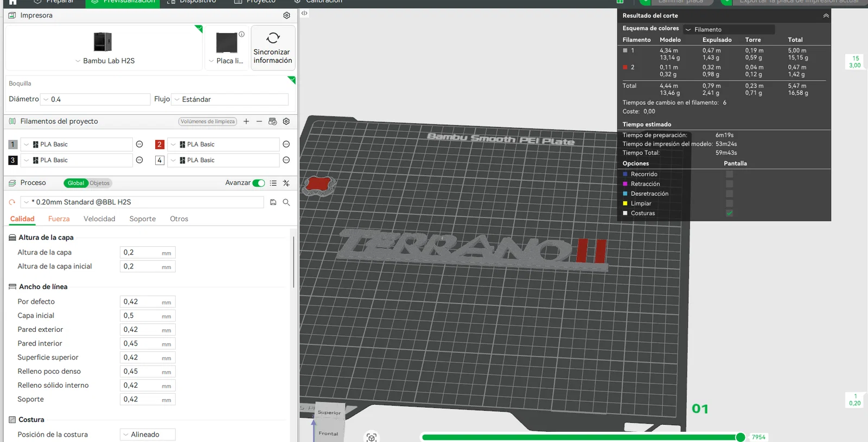Switch process mode to Objetos
The image size is (868, 442).
(x=100, y=183)
